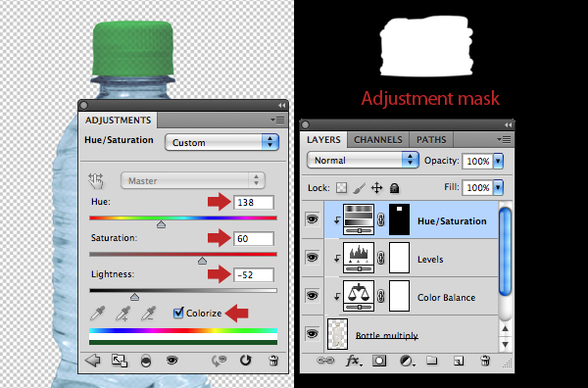Switch to the Paths tab
588x388 pixels.
431,139
